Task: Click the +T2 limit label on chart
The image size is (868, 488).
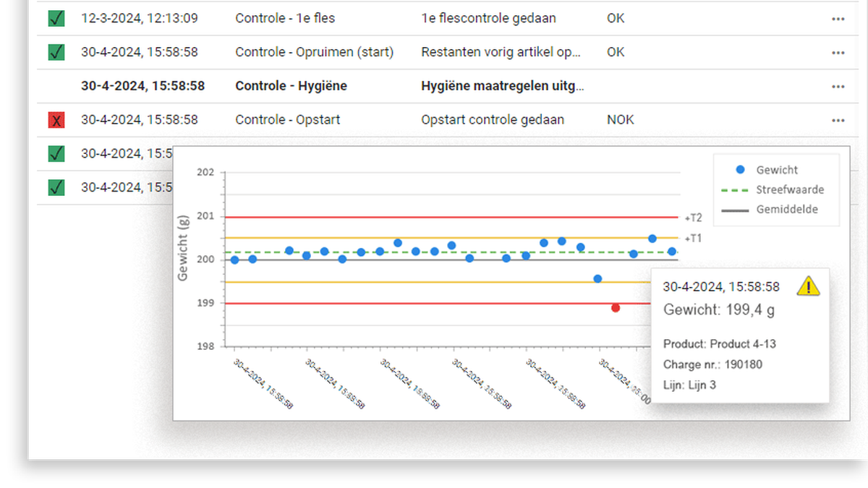Action: coord(693,218)
